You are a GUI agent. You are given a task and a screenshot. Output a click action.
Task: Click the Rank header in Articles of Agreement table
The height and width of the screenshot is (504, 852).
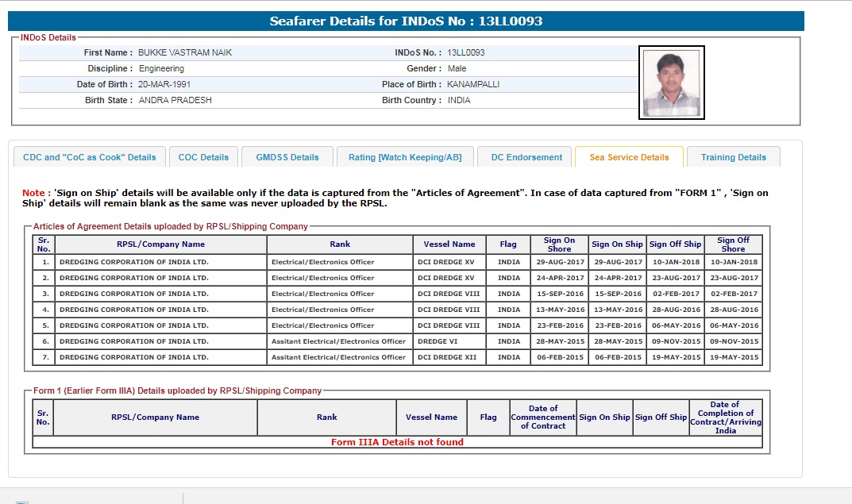[340, 244]
